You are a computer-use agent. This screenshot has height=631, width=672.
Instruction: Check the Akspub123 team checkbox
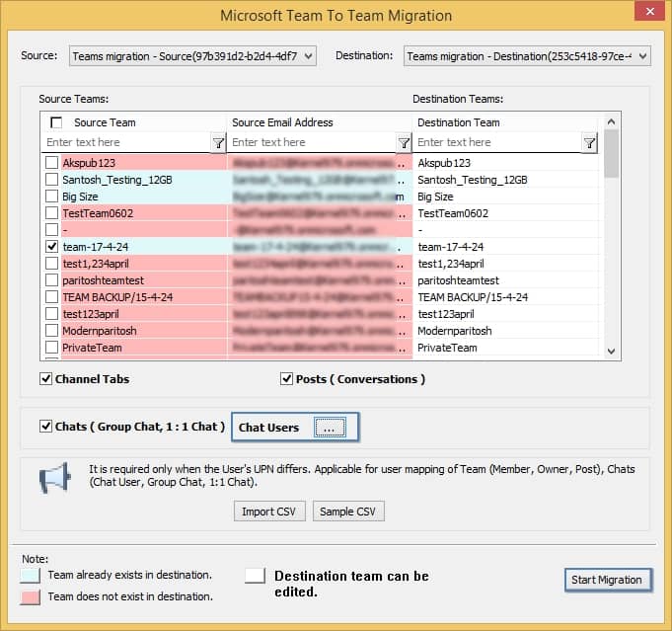[x=52, y=163]
